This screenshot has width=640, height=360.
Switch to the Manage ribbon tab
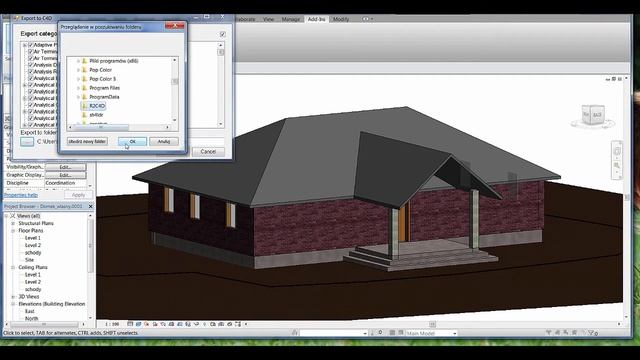[x=291, y=19]
